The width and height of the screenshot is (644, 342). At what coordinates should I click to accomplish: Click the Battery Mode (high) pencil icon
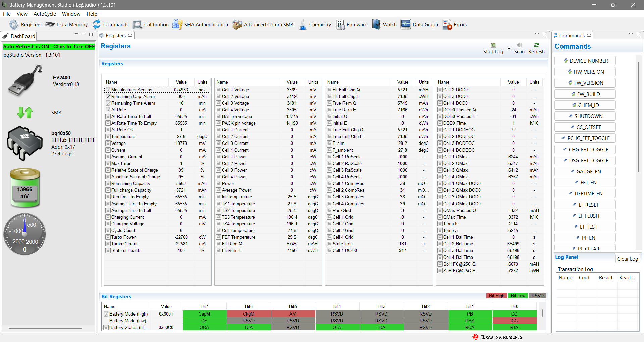(x=106, y=314)
